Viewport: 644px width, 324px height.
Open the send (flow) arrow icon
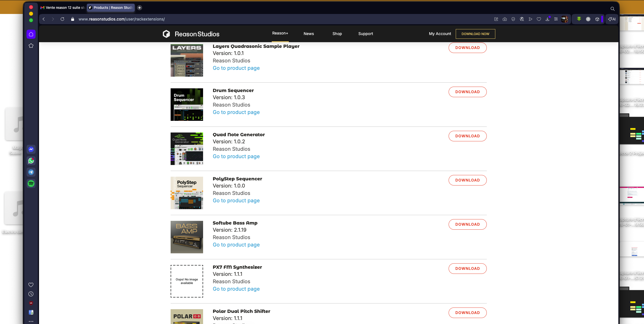pos(530,19)
